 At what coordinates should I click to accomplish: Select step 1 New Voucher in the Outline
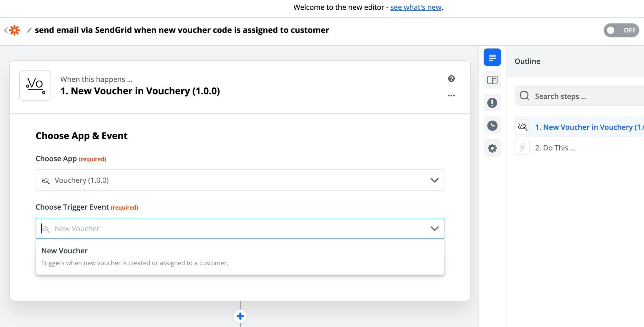[x=579, y=127]
